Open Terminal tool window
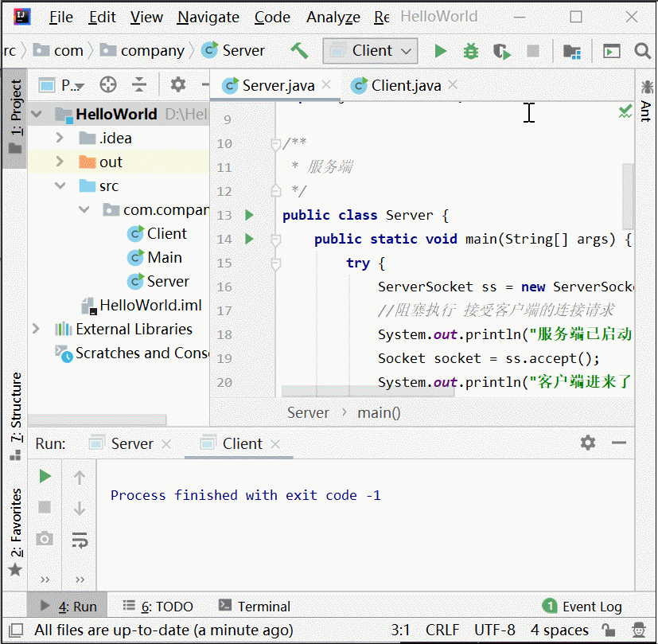658x644 pixels. coord(255,607)
